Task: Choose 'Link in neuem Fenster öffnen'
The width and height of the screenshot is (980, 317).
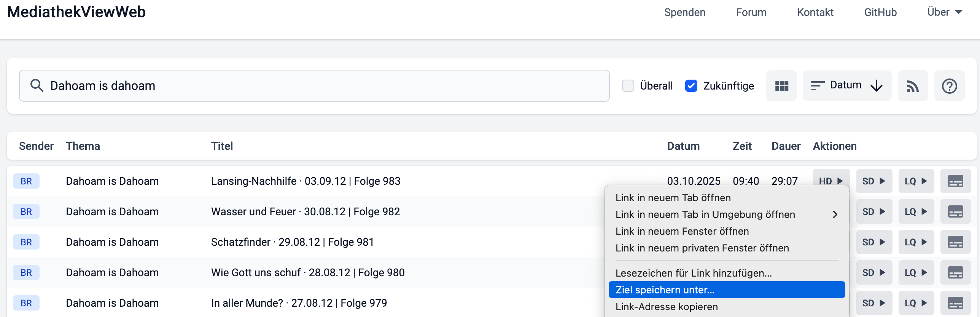Action: pyautogui.click(x=727, y=231)
